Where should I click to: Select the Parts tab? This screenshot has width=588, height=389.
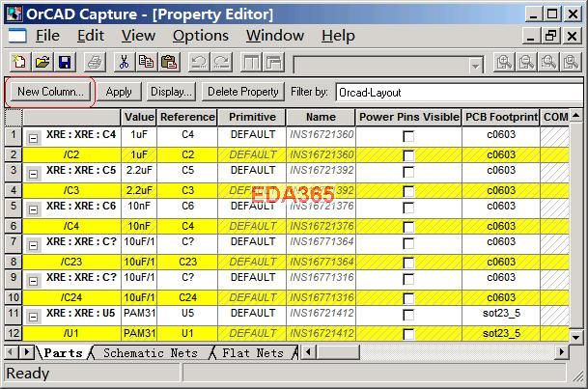pyautogui.click(x=63, y=353)
